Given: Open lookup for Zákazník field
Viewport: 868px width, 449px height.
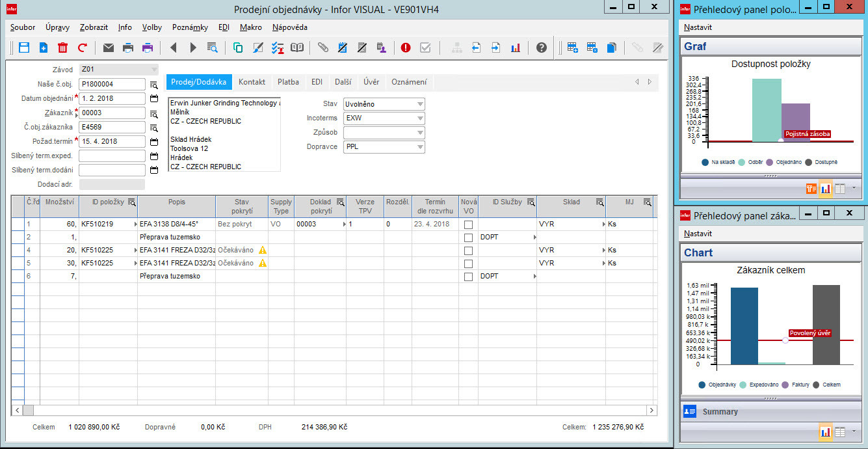Looking at the screenshot, I should 154,113.
